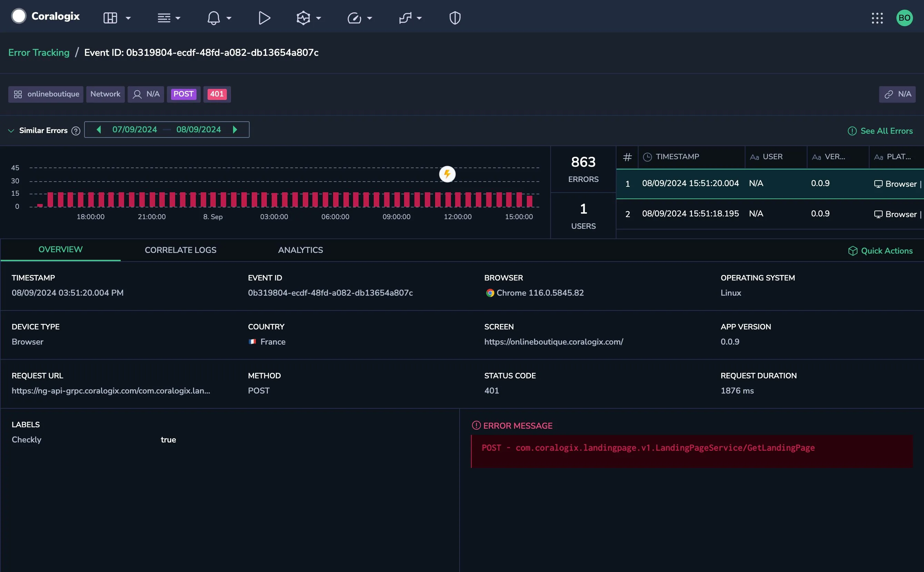Switch to the CORRELATE LOGS tab
Image resolution: width=924 pixels, height=572 pixels.
[x=181, y=250]
